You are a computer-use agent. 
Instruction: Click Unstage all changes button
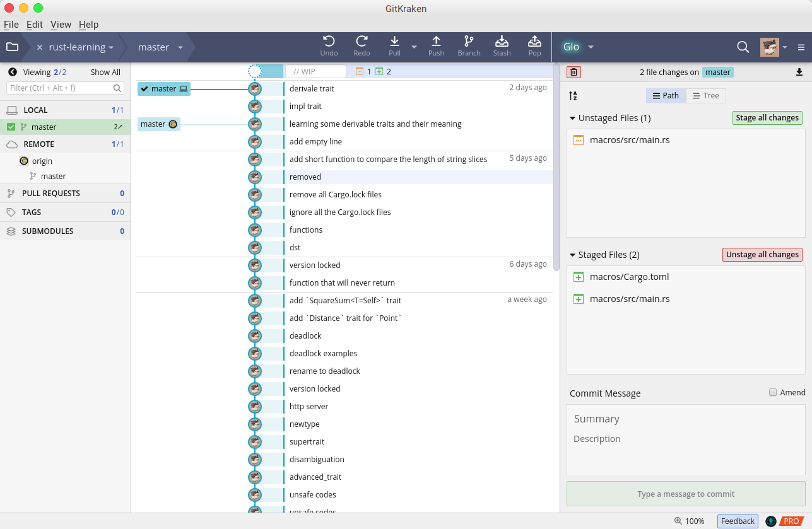762,255
